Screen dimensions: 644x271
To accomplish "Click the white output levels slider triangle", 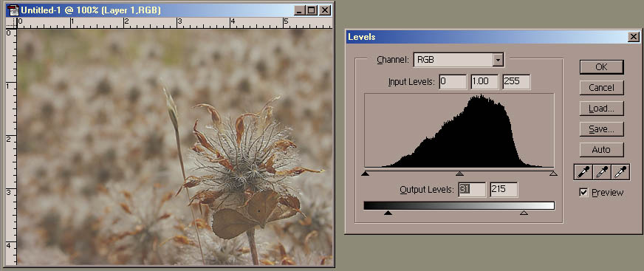I will [x=524, y=213].
